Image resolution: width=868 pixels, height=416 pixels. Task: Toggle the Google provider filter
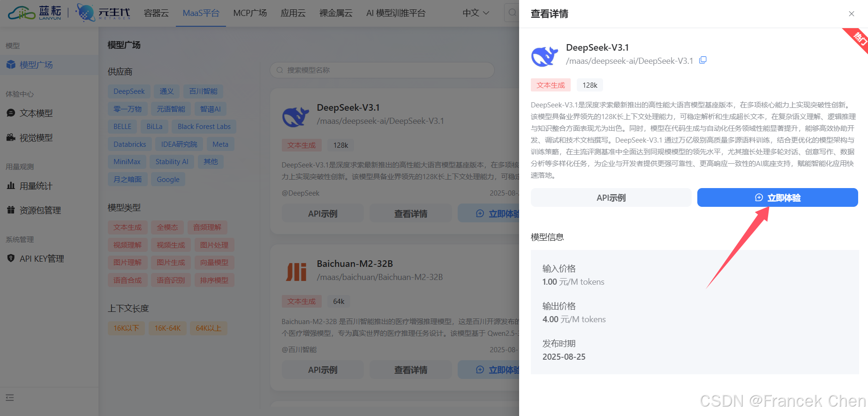(168, 179)
